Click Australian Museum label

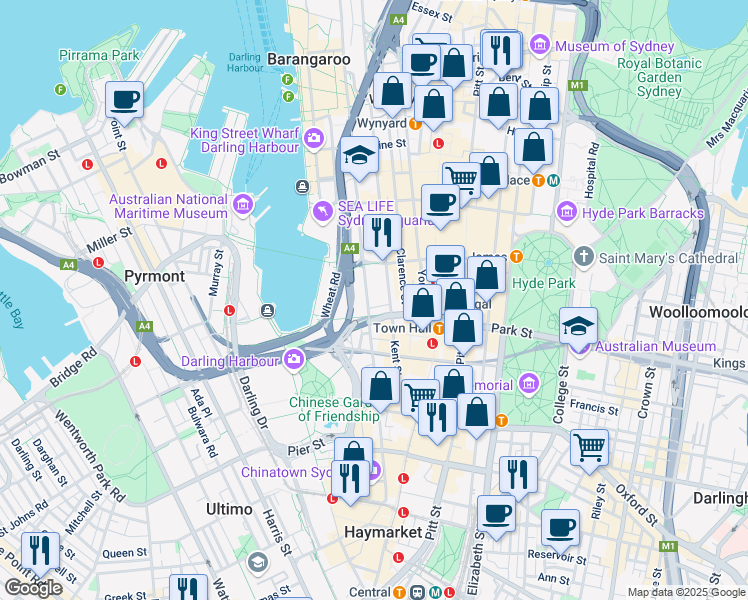[655, 346]
